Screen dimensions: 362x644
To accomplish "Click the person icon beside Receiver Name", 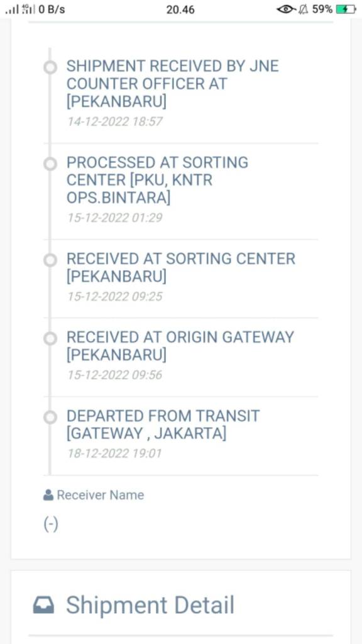I will point(47,494).
